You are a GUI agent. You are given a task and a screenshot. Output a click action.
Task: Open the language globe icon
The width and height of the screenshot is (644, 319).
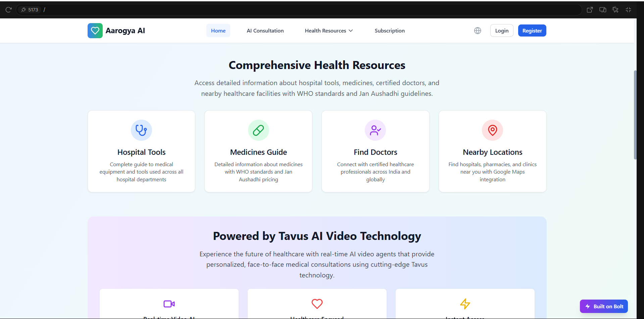(478, 30)
